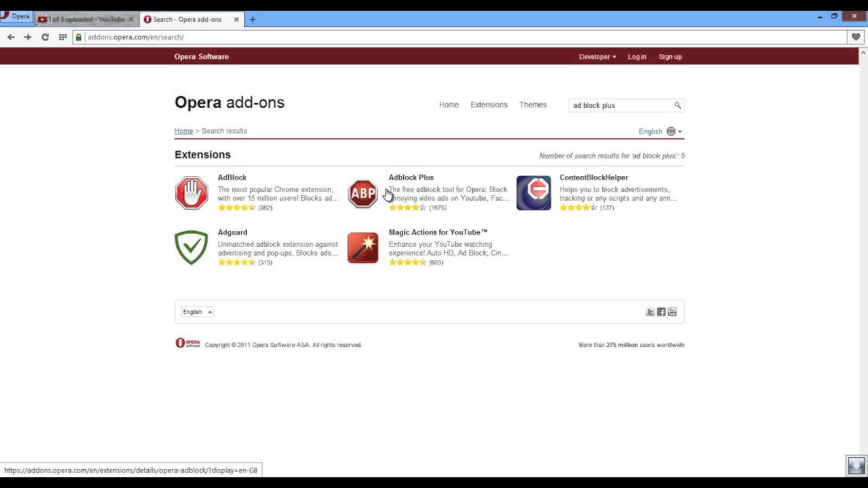Reload the current page
Viewport: 868px width, 488px height.
[x=45, y=37]
